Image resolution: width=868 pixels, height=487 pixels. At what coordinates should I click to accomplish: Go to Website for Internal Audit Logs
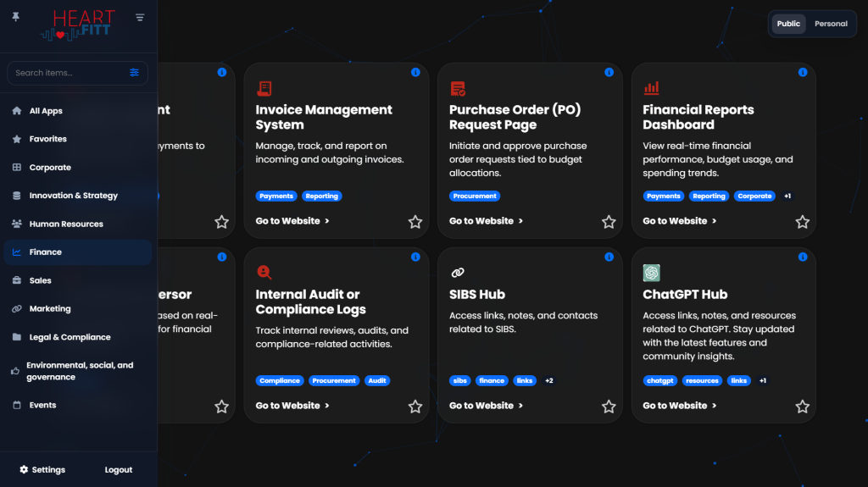click(292, 406)
